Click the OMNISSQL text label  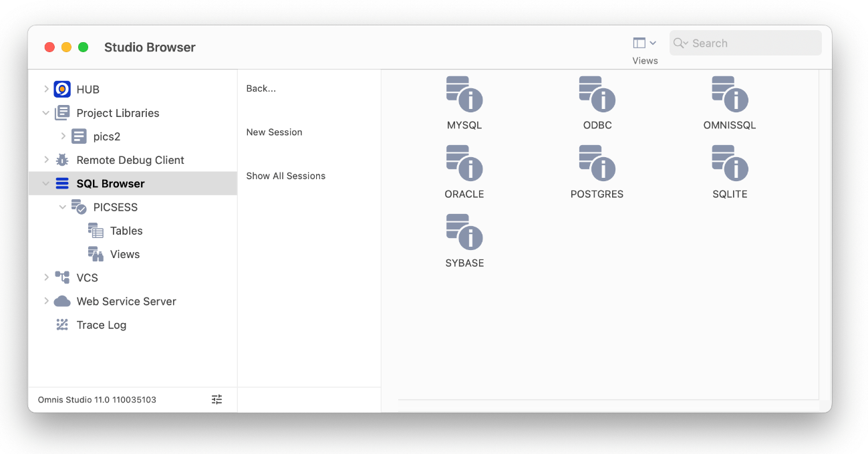pos(730,125)
